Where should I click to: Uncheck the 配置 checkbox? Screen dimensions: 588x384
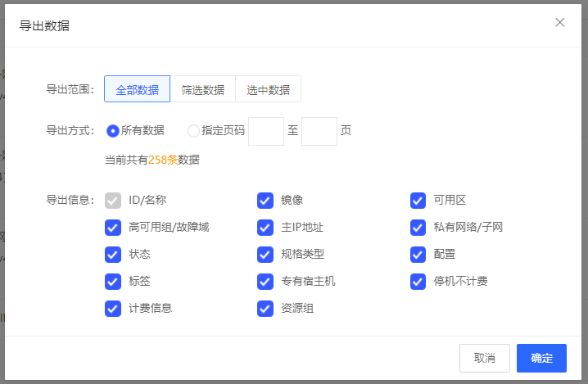[x=418, y=255]
